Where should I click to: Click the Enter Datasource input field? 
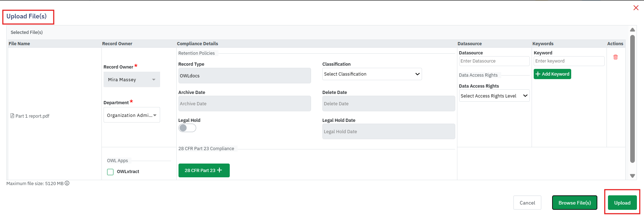coord(494,61)
